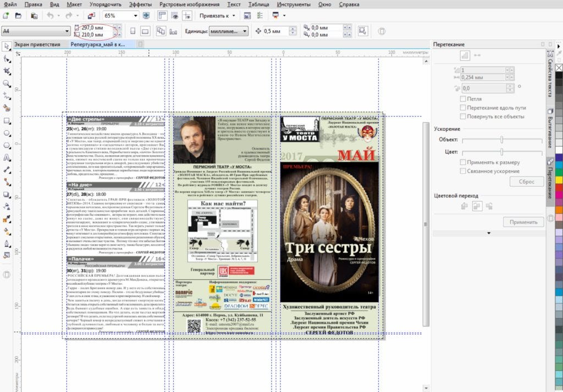
Task: Check Повернуть все объекты checkbox
Action: click(x=463, y=117)
